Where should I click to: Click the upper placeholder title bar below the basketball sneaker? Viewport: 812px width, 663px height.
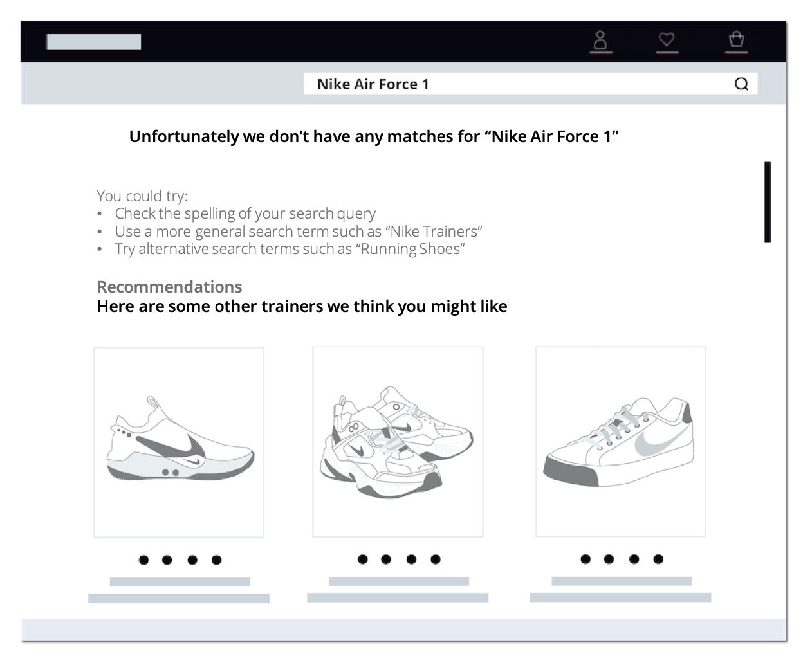pyautogui.click(x=180, y=582)
